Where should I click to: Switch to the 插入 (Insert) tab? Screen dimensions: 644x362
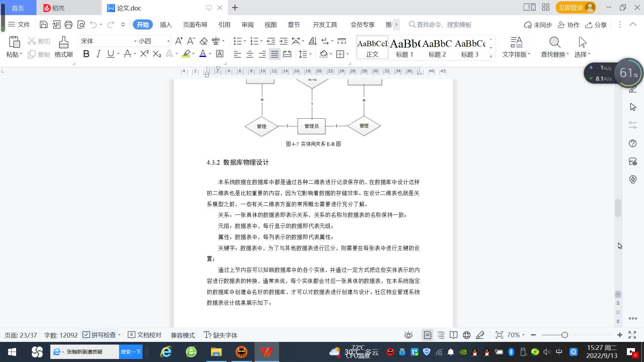[166, 24]
